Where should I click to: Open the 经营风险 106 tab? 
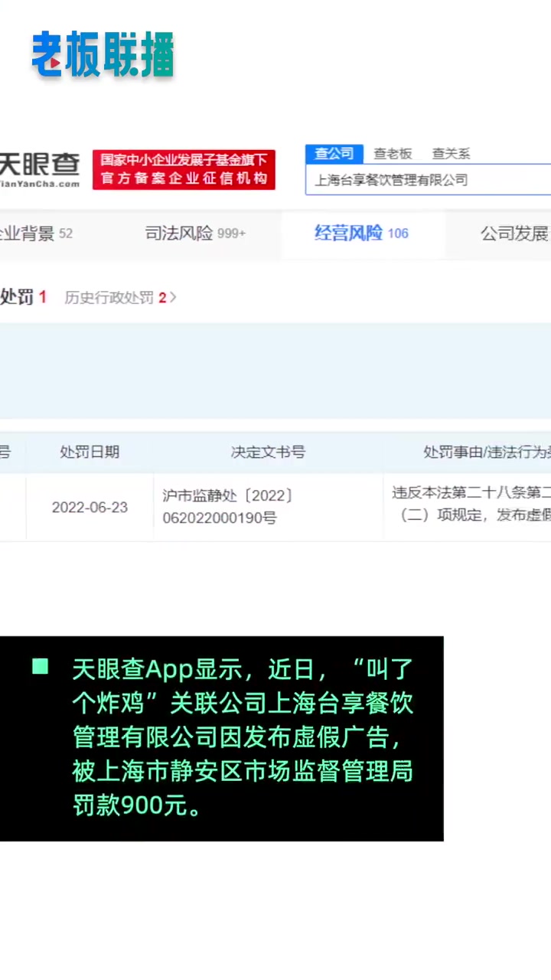pos(361,233)
